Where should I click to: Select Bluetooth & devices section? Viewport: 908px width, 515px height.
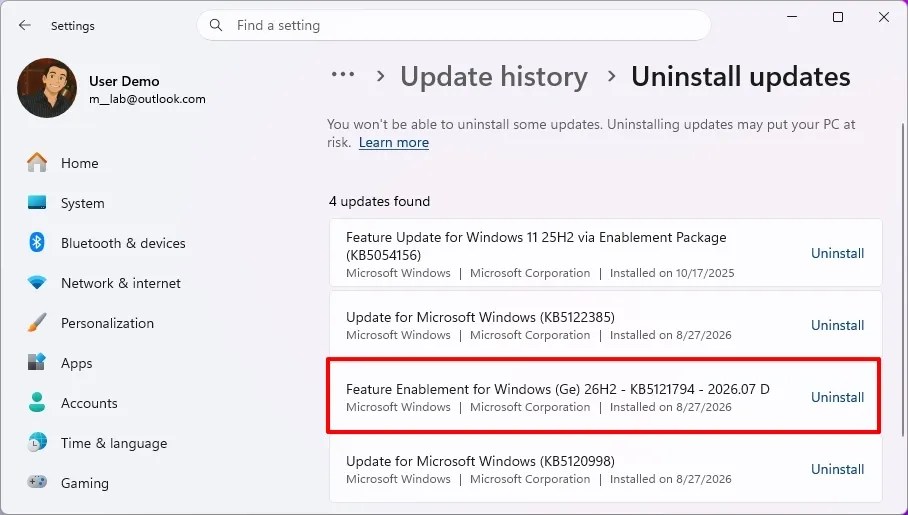(123, 243)
